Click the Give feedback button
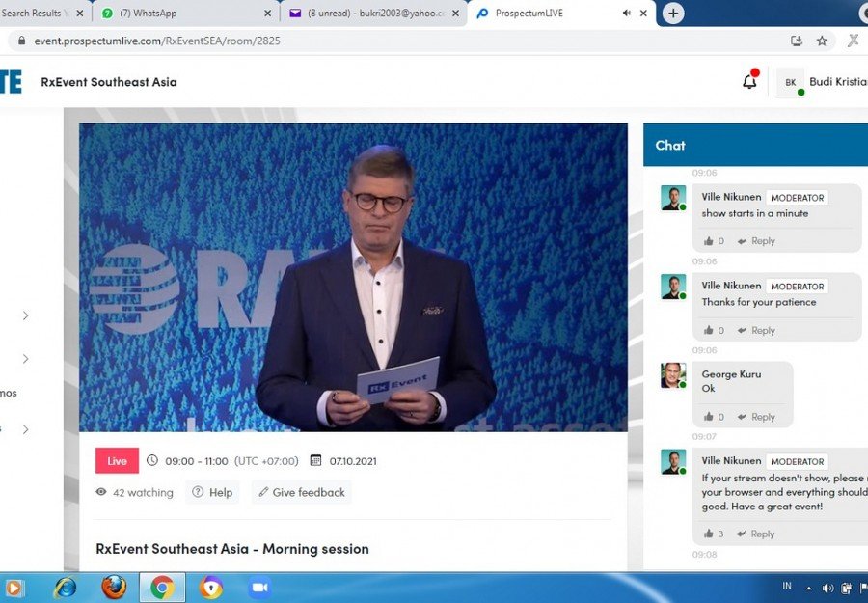The image size is (868, 603). pyautogui.click(x=301, y=492)
